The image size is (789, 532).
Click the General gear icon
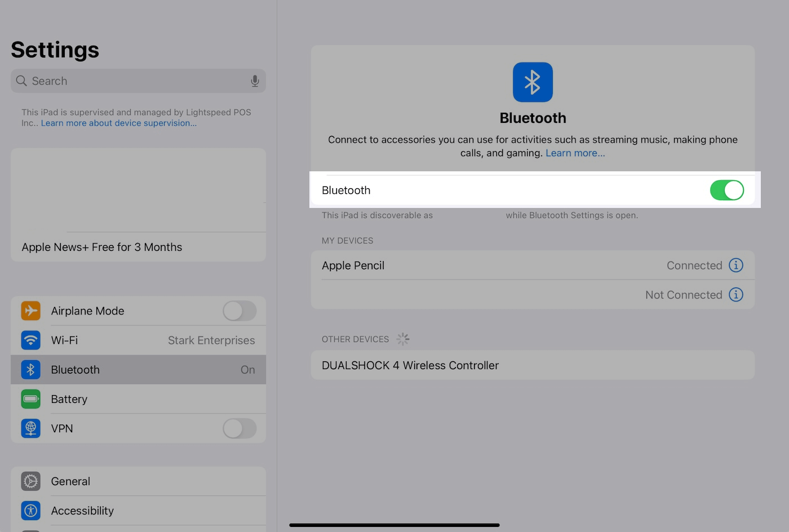coord(30,481)
